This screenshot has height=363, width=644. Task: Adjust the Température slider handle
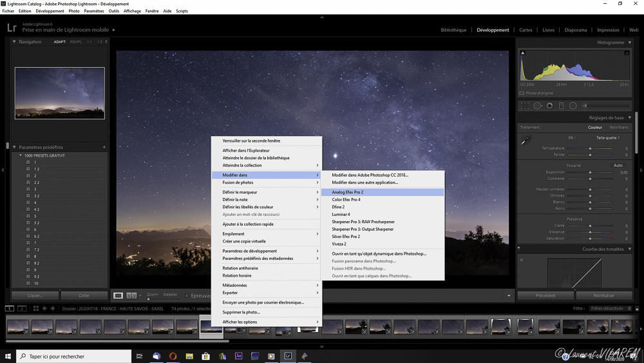[x=590, y=148]
